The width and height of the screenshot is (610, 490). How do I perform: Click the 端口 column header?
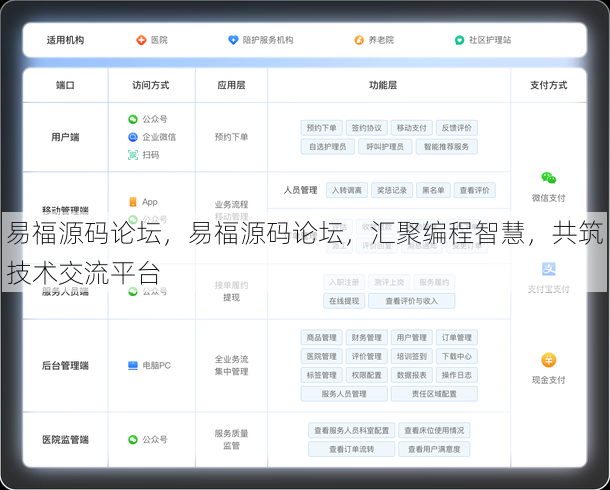(x=65, y=85)
